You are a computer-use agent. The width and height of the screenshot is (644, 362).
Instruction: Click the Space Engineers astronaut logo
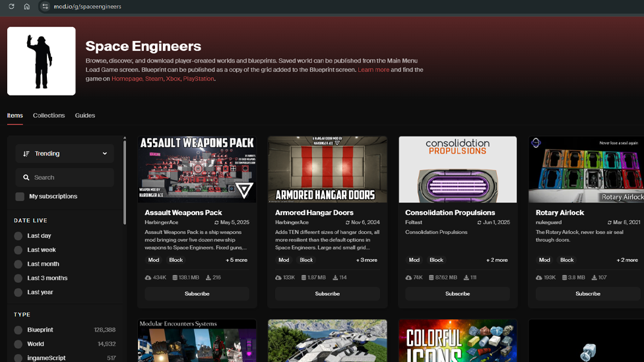(x=41, y=61)
